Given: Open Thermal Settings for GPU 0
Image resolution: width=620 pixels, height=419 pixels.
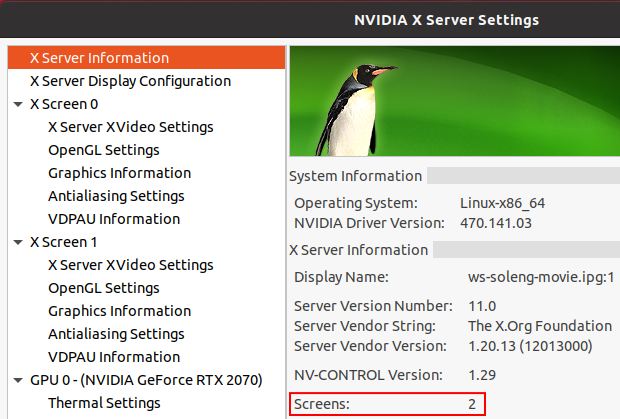Looking at the screenshot, I should (x=104, y=403).
